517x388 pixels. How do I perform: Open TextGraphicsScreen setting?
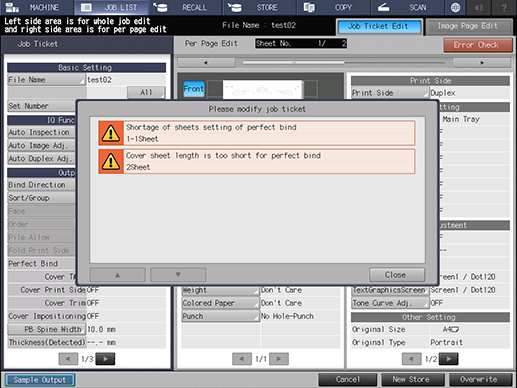click(x=390, y=290)
